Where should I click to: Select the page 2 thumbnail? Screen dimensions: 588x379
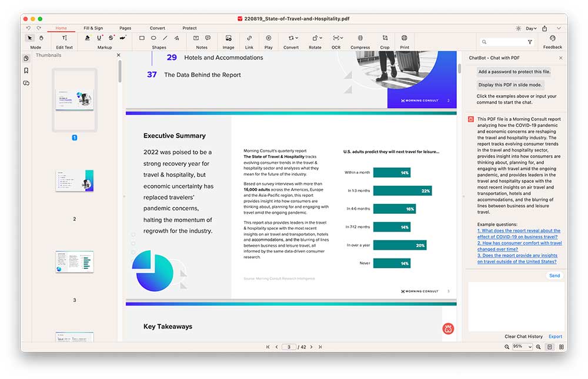74,181
